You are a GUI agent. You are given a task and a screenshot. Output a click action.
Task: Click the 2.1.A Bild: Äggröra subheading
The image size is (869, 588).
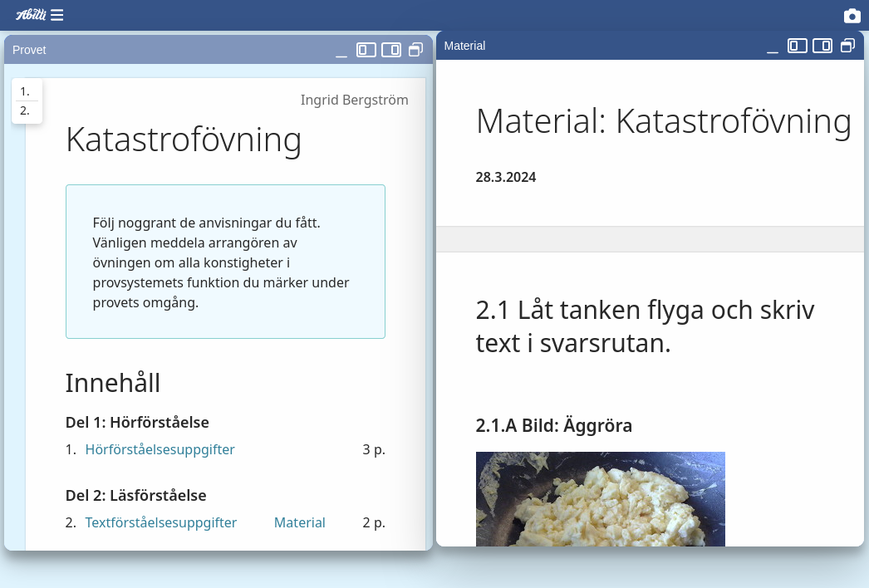pyautogui.click(x=553, y=425)
